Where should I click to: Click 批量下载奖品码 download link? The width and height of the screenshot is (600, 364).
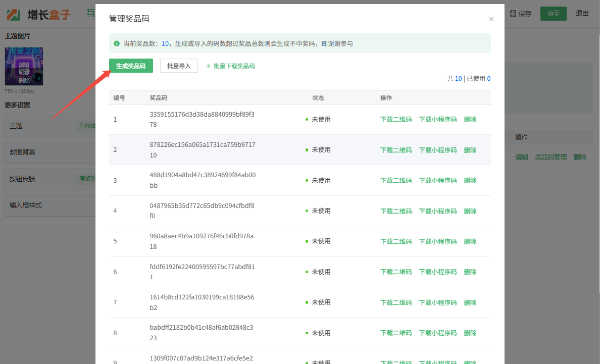(x=230, y=66)
